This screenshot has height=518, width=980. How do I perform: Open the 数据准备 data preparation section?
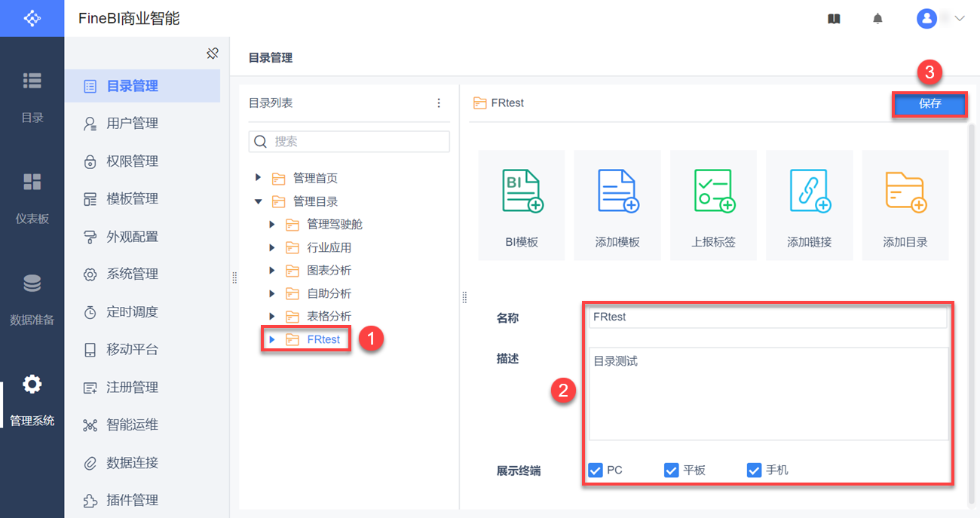(32, 300)
